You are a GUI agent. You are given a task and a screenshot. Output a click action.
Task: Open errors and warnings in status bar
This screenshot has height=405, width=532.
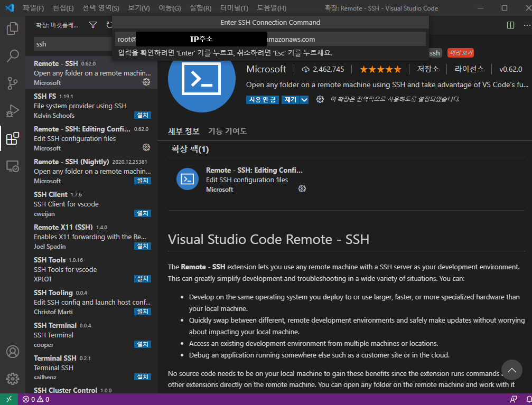click(x=36, y=400)
